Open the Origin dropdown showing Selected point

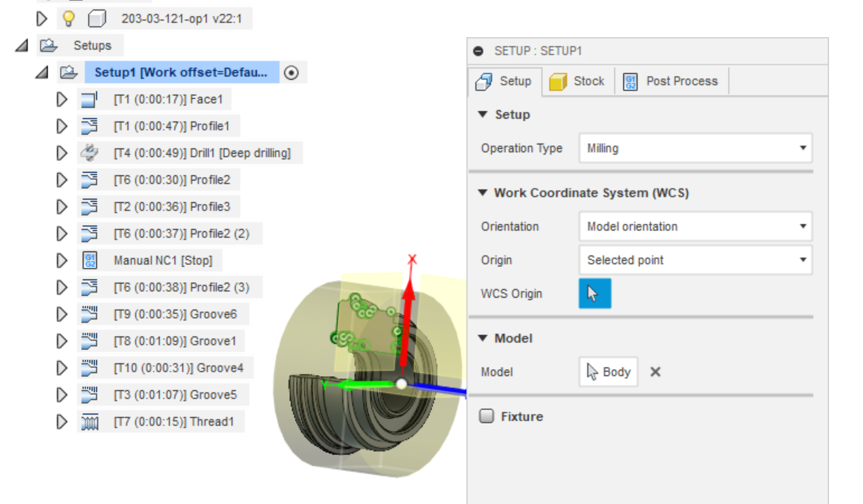695,260
